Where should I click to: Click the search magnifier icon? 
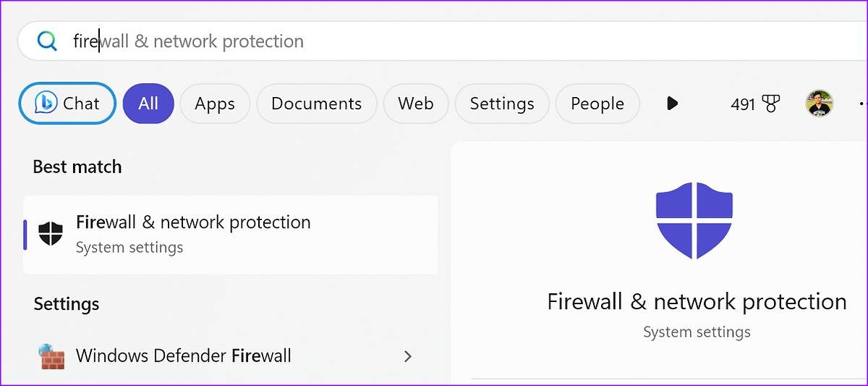pyautogui.click(x=47, y=41)
